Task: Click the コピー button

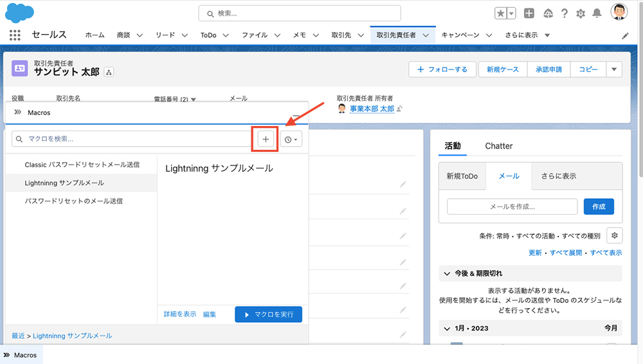Action: pyautogui.click(x=588, y=69)
